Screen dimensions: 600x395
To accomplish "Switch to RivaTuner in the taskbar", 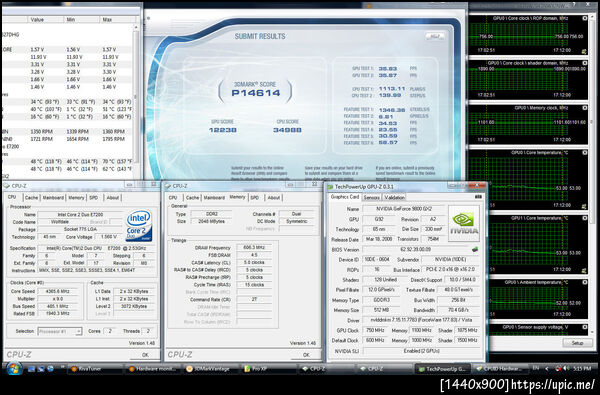I will [x=95, y=369].
